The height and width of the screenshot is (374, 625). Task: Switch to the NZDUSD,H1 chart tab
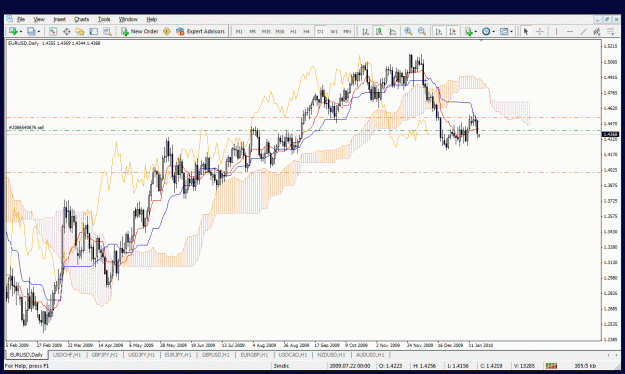[331, 355]
